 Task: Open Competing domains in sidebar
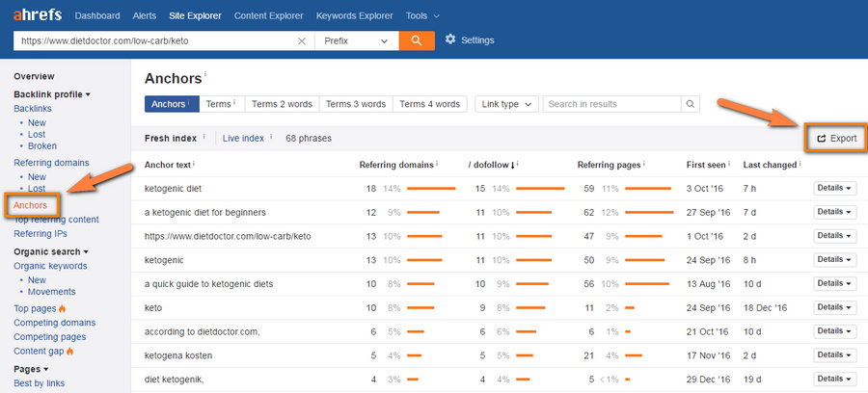tap(54, 323)
